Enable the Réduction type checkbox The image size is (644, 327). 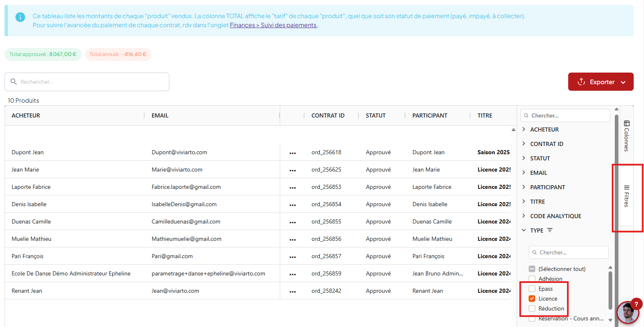pos(532,308)
